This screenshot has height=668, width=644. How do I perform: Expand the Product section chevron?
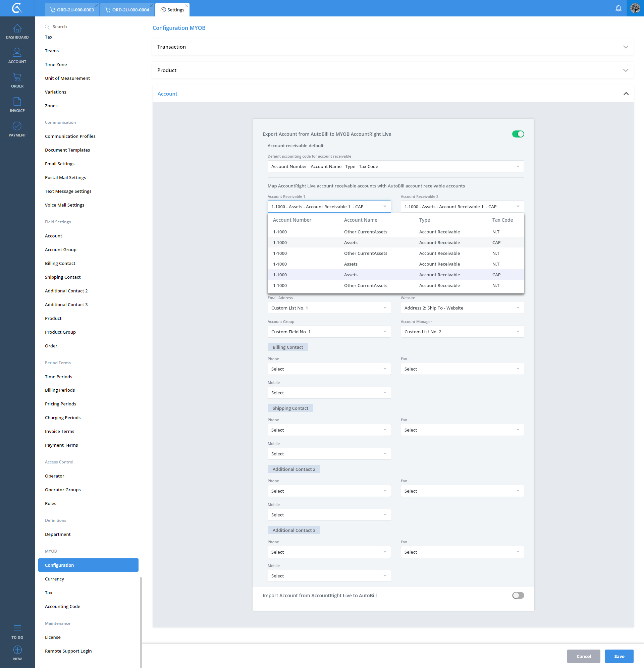(625, 70)
